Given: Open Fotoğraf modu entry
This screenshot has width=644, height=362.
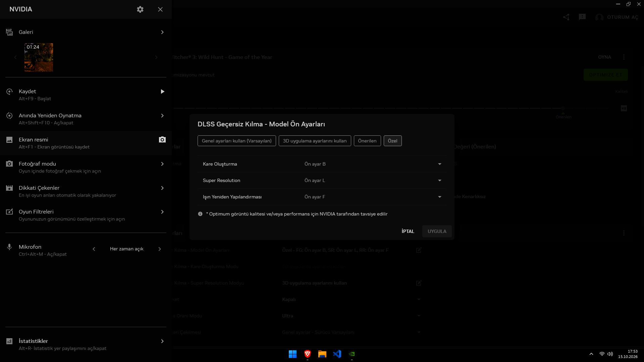Looking at the screenshot, I should pos(86,167).
